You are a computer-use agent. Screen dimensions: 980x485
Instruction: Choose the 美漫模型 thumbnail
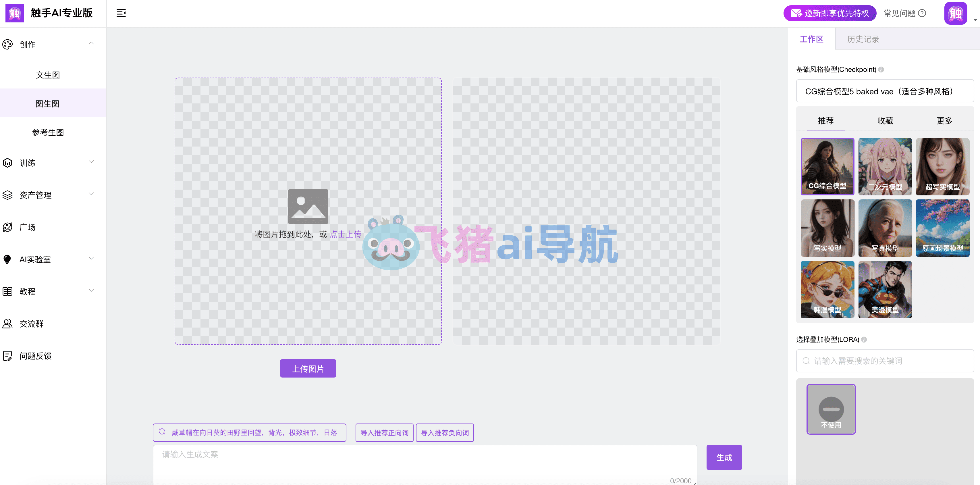click(x=885, y=289)
